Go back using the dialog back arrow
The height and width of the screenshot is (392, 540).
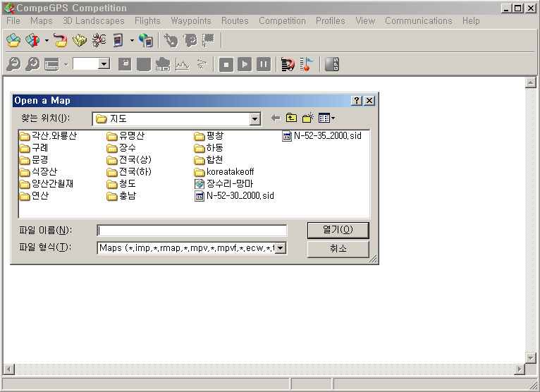(276, 118)
